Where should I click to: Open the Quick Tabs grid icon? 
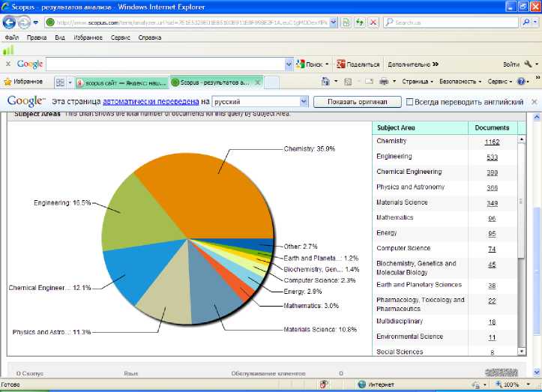(x=60, y=82)
